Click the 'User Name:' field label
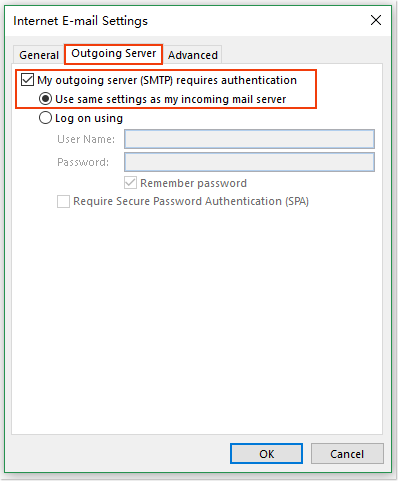398x481 pixels. coord(86,139)
